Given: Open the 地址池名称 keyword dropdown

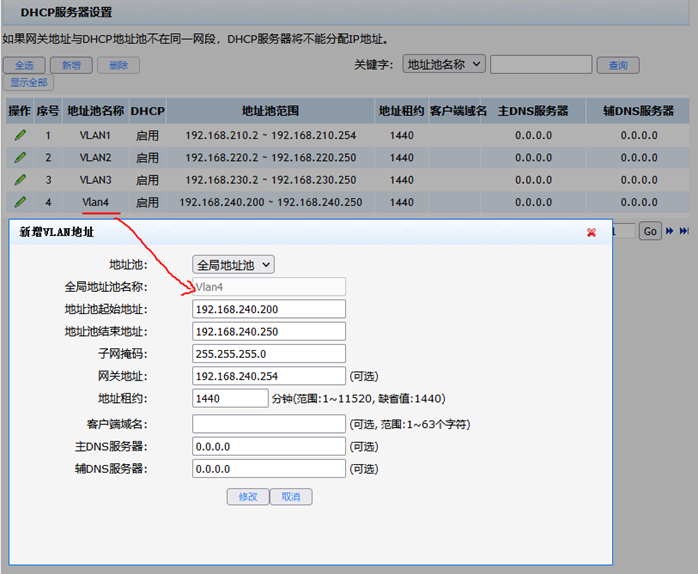Looking at the screenshot, I should pyautogui.click(x=444, y=64).
